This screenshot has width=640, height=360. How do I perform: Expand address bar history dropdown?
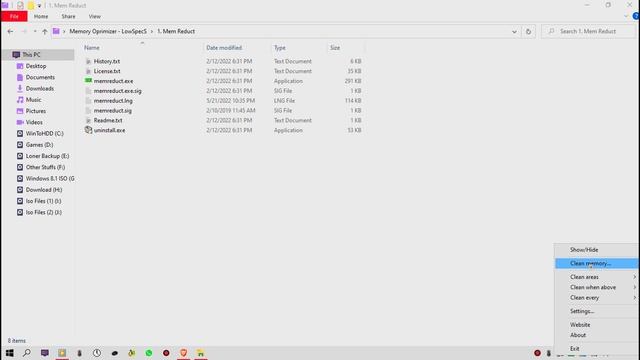514,31
